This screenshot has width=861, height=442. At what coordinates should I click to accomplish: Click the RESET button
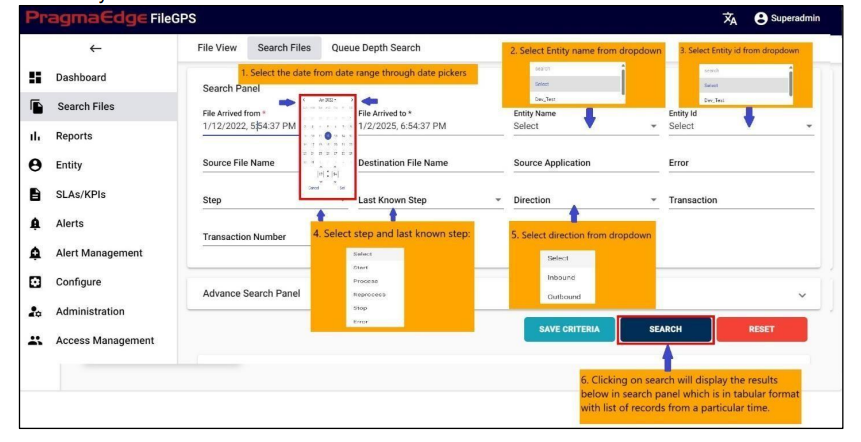click(x=761, y=329)
